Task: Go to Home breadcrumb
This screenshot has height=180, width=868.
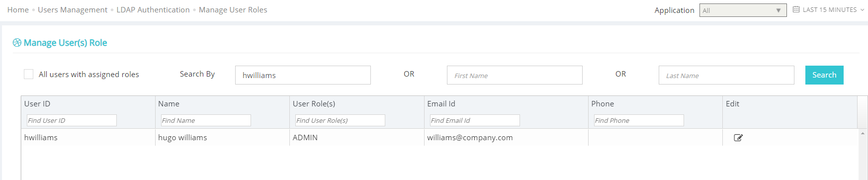Action: (18, 10)
